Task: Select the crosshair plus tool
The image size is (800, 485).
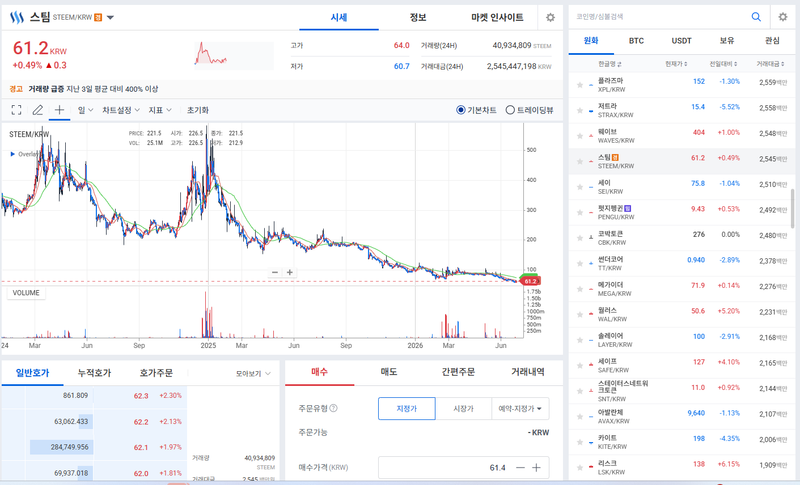Action: pyautogui.click(x=59, y=110)
